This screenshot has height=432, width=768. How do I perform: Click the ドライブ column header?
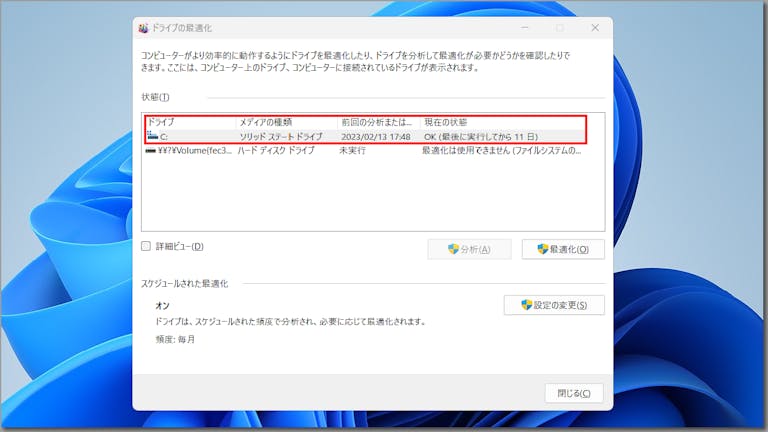click(x=191, y=122)
